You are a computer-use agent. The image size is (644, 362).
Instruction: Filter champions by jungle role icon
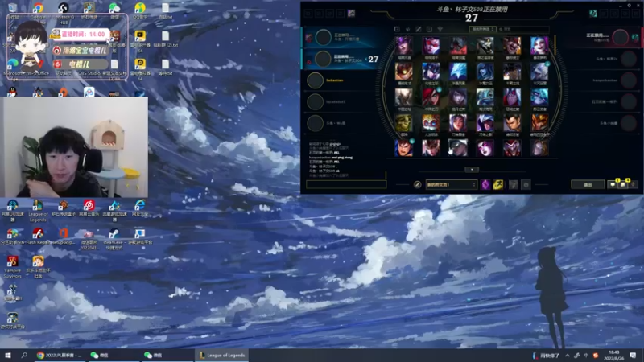(408, 29)
